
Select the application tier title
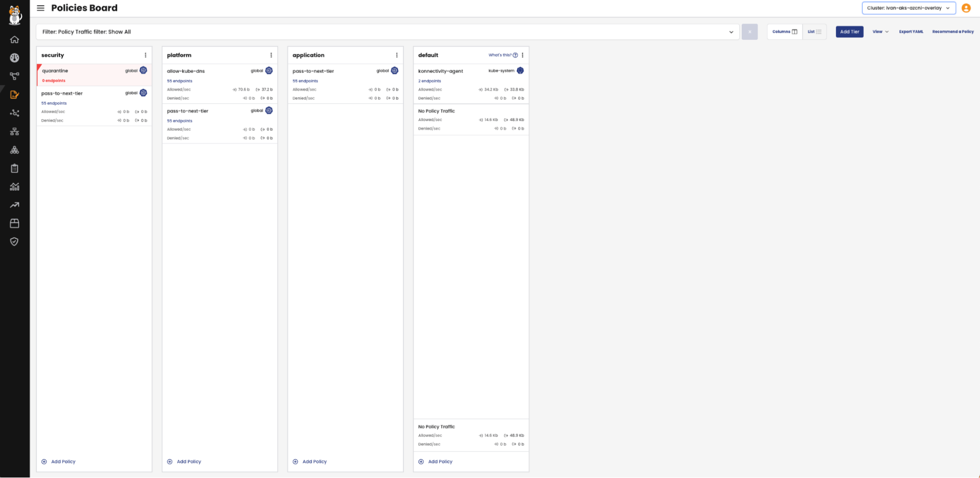[x=308, y=55]
